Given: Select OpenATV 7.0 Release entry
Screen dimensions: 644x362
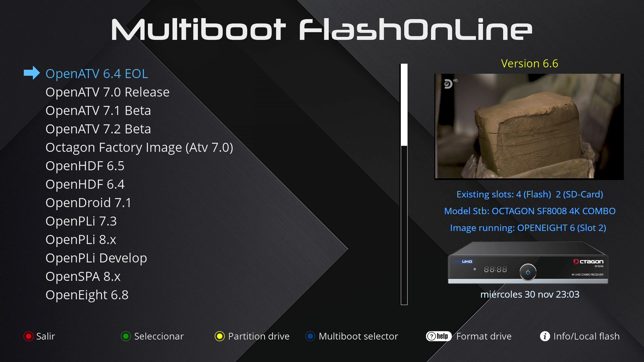Looking at the screenshot, I should pyautogui.click(x=107, y=92).
